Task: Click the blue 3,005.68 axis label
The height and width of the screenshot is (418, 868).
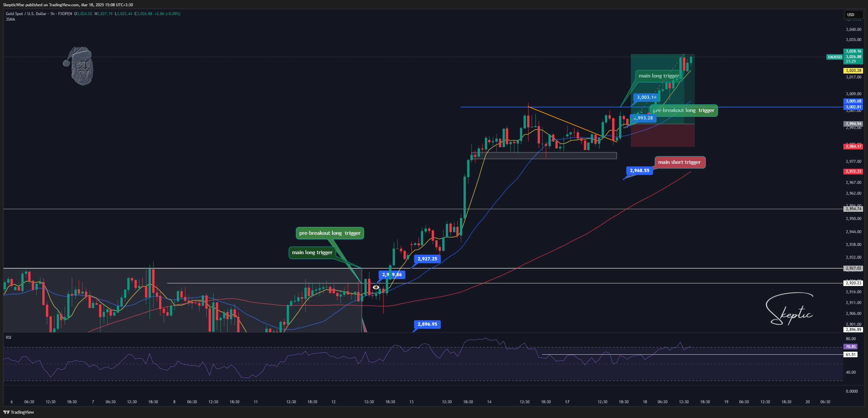Action: click(853, 101)
